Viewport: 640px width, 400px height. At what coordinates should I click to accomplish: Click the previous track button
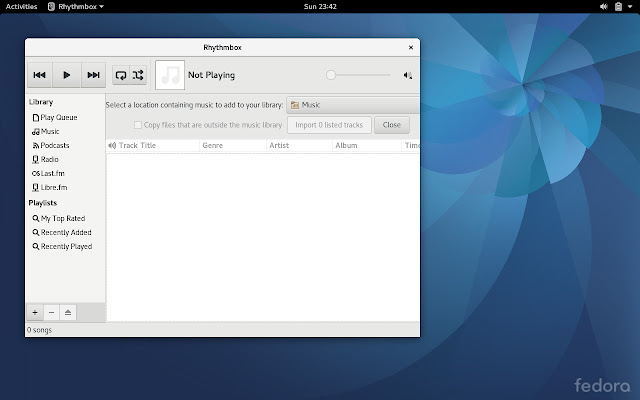point(39,75)
